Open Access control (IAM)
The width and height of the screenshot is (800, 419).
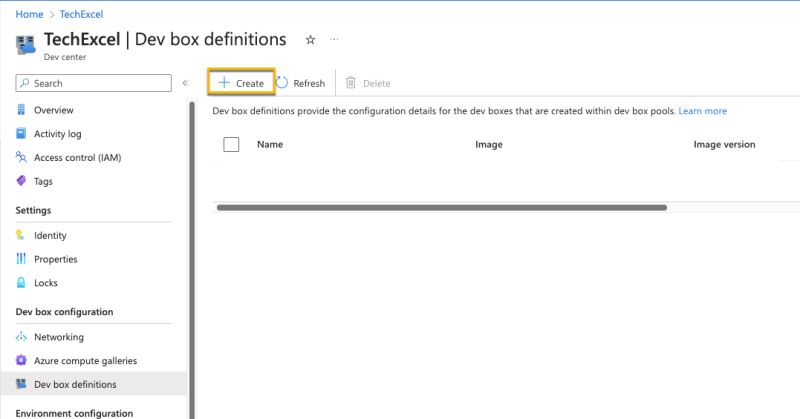click(x=78, y=158)
